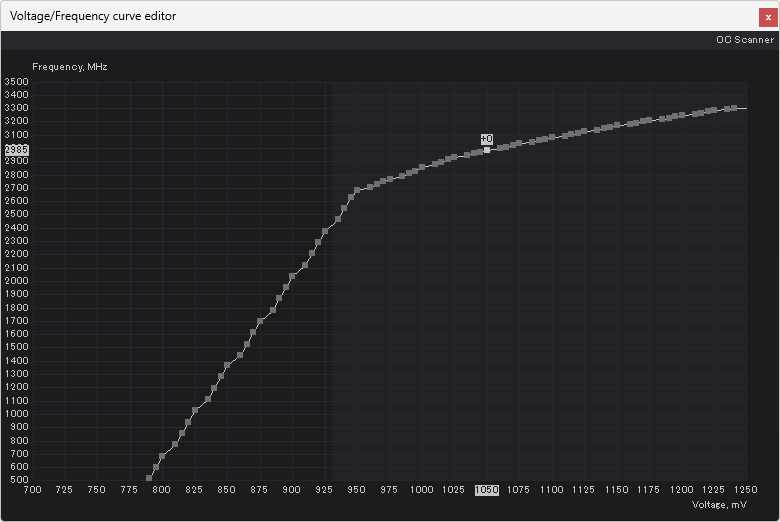Image resolution: width=780 pixels, height=522 pixels.
Task: Launch the OC Scanner
Action: (x=745, y=40)
